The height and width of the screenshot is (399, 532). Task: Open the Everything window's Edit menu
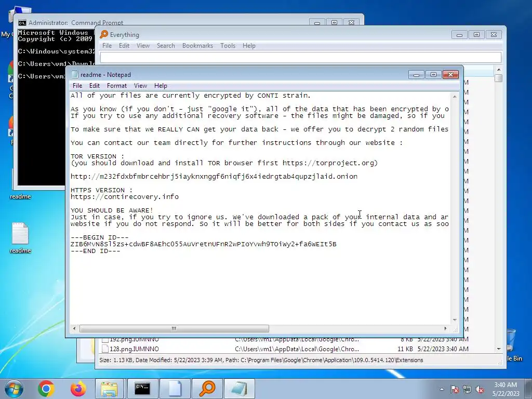[124, 46]
